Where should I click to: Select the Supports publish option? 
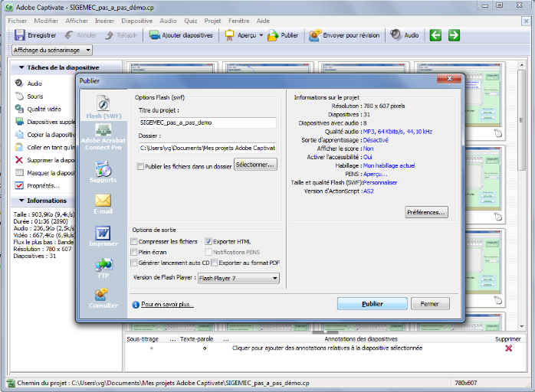pyautogui.click(x=103, y=171)
